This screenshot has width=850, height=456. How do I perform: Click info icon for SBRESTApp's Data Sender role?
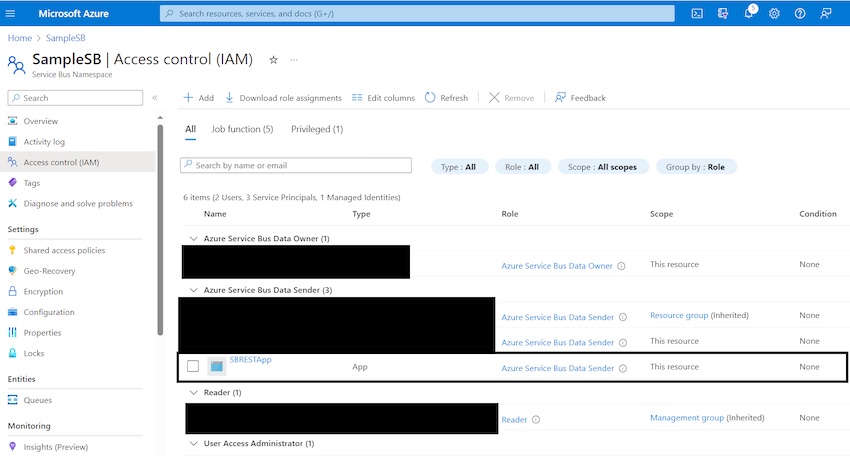[x=623, y=368]
